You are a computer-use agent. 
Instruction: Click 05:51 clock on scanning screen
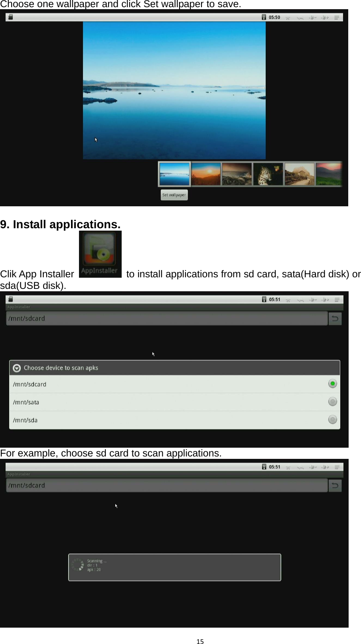point(274,467)
